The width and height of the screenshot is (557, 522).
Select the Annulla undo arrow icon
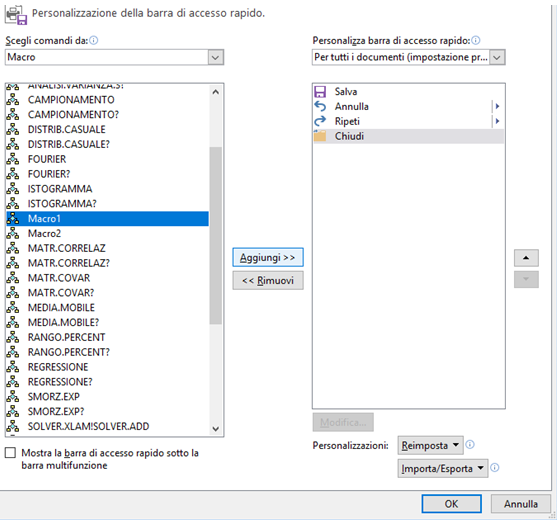pyautogui.click(x=320, y=106)
